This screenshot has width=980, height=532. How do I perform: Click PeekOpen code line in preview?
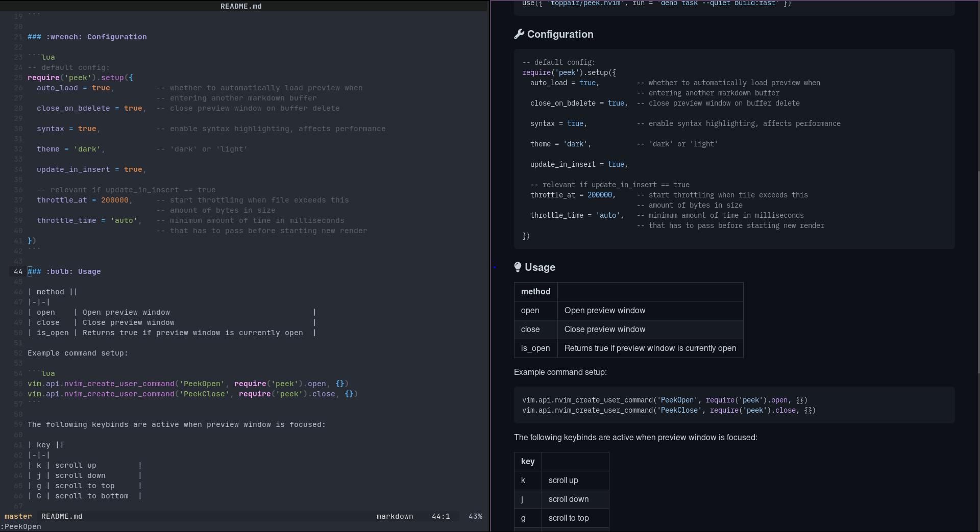[x=665, y=400]
